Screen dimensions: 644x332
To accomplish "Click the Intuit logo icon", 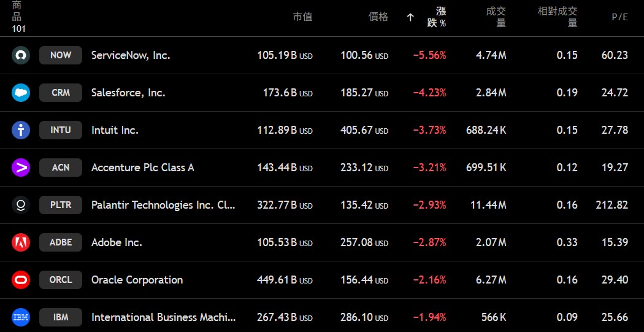I will [x=21, y=130].
